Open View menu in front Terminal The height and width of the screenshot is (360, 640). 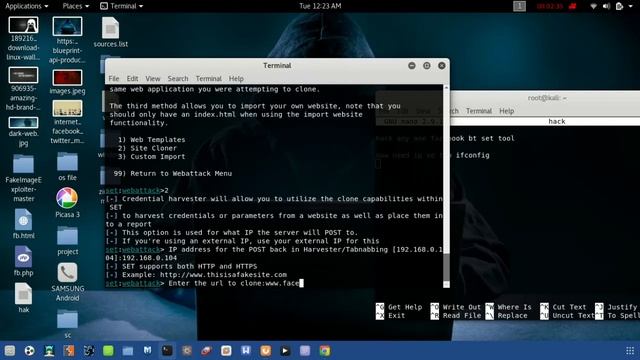[x=153, y=78]
